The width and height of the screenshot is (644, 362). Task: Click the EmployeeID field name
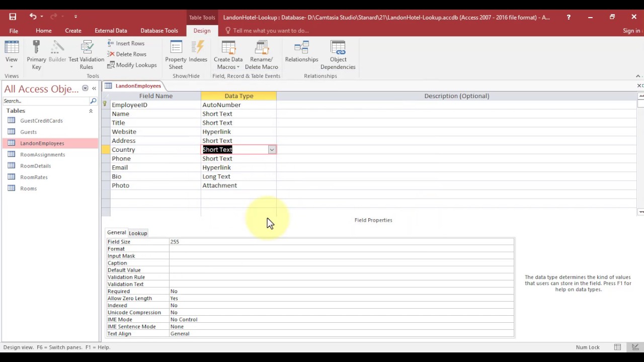point(129,105)
